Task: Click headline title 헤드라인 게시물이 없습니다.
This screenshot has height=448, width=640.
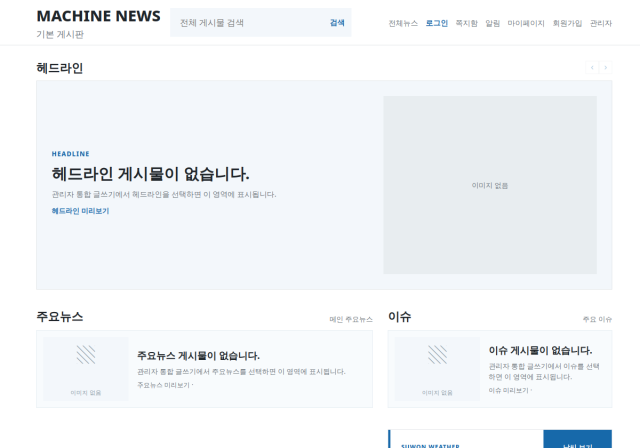Action: [x=150, y=174]
